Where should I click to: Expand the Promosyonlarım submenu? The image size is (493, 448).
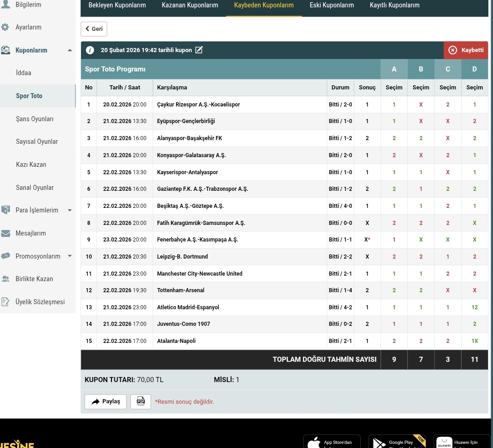[70, 256]
